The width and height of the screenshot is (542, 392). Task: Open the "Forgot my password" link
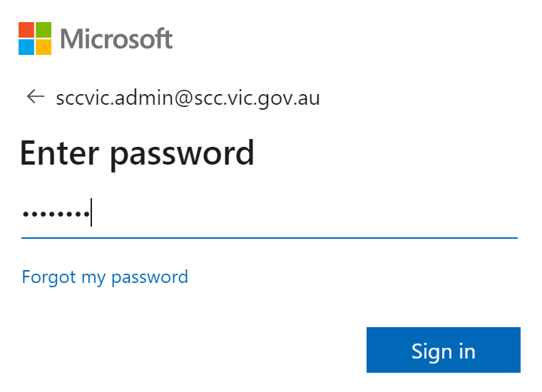click(105, 277)
